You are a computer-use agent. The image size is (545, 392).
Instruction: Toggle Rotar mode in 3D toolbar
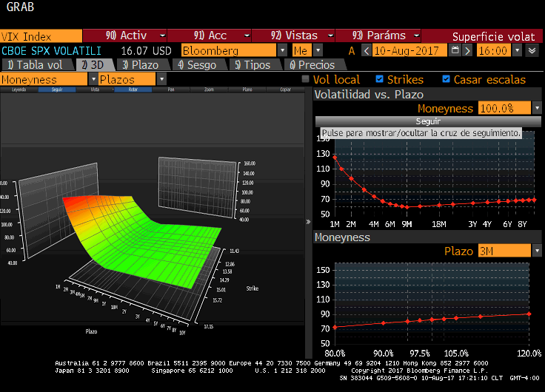pos(133,89)
